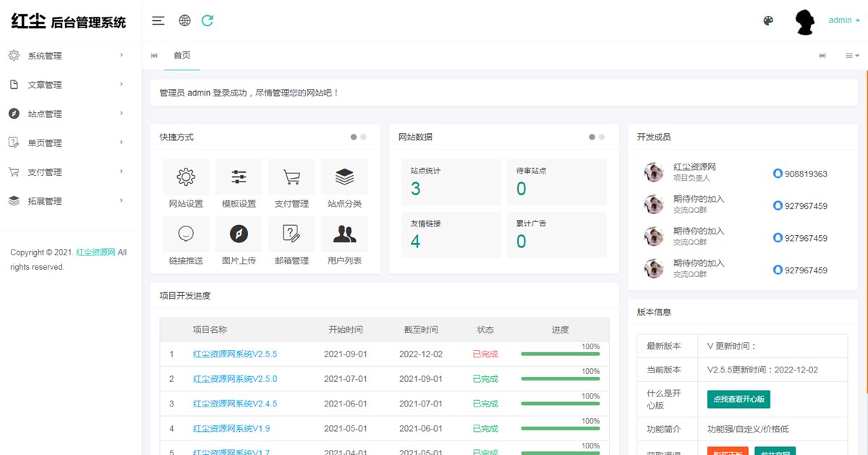Viewport: 868px width, 455px height.
Task: Open the 站点统计 data card
Action: point(451,182)
